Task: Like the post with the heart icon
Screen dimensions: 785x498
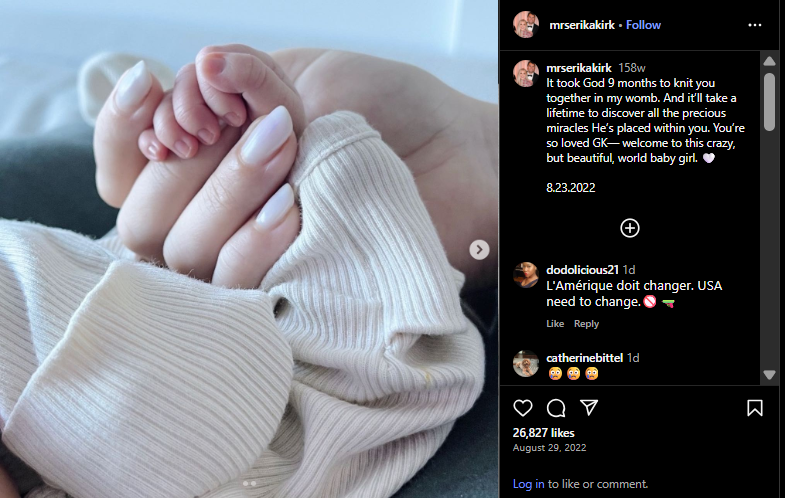Action: [523, 408]
